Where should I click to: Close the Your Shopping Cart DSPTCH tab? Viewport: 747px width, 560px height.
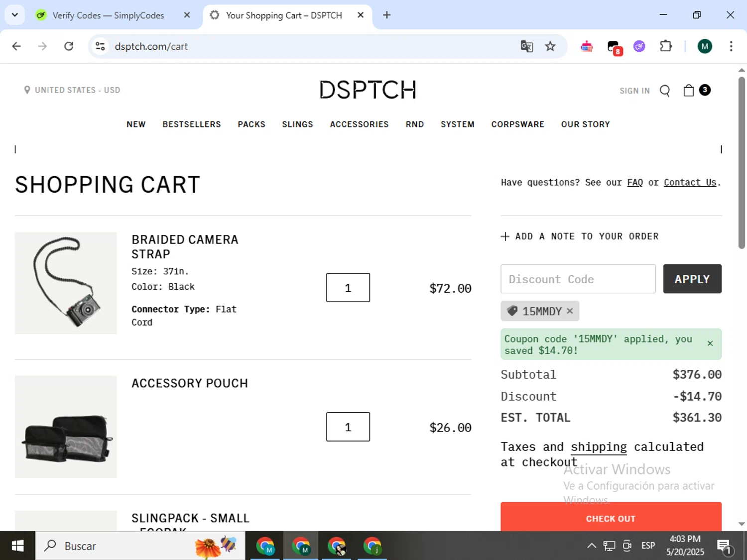click(x=361, y=15)
